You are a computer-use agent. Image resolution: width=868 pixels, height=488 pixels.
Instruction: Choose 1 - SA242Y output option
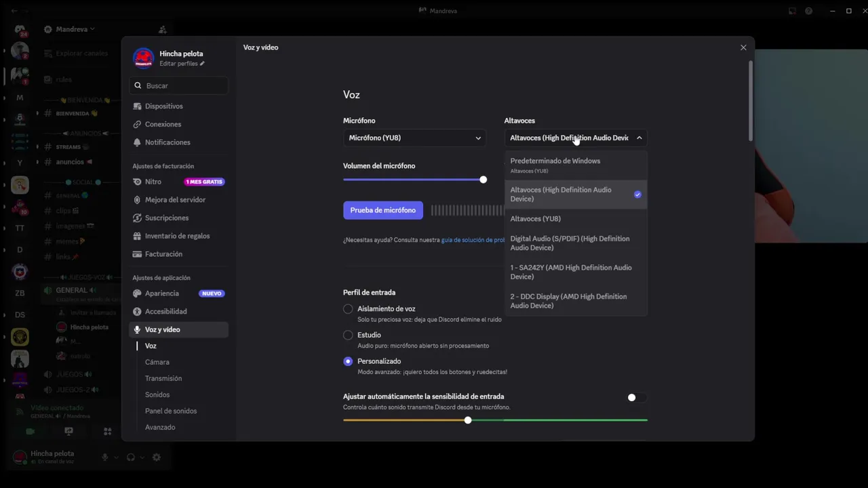pos(576,272)
